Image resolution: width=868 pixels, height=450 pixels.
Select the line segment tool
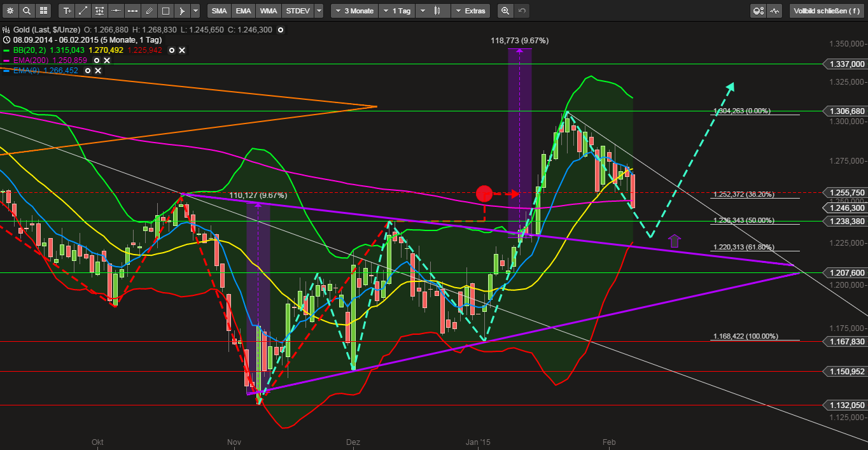132,11
